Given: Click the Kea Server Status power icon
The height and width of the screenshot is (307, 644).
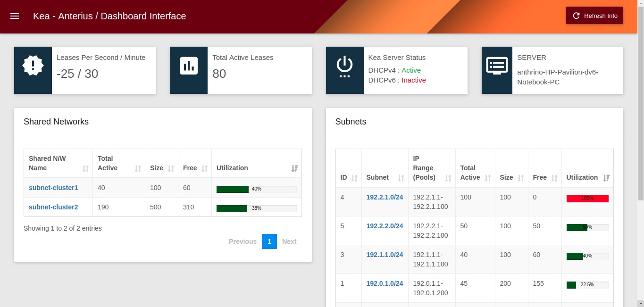Looking at the screenshot, I should coord(344,66).
